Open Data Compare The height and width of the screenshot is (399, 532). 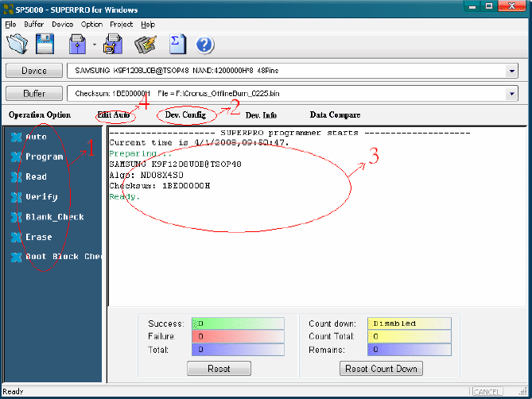(335, 115)
